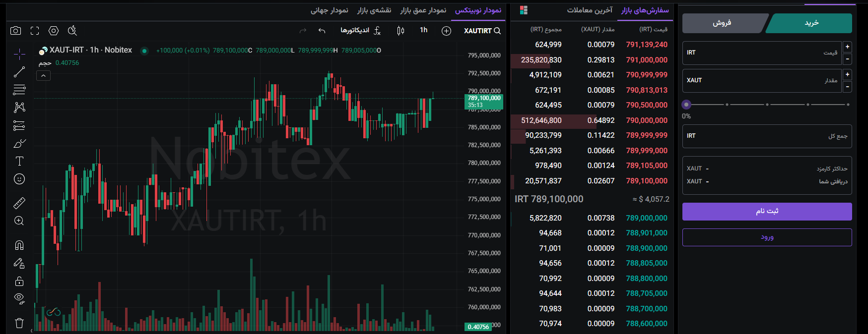
Task: Click the green market status dot
Action: click(x=144, y=51)
